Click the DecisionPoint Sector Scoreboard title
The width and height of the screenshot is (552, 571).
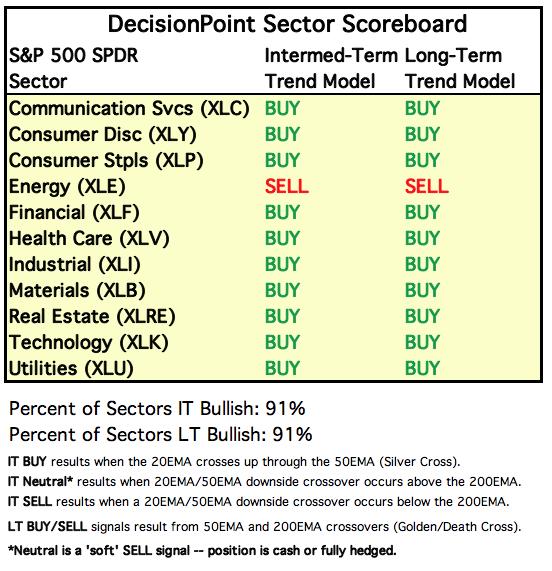tap(287, 24)
